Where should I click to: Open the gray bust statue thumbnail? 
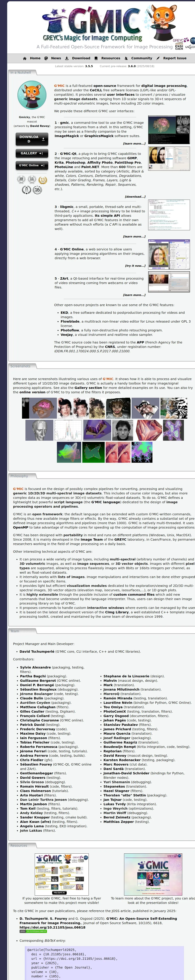click(39, 430)
